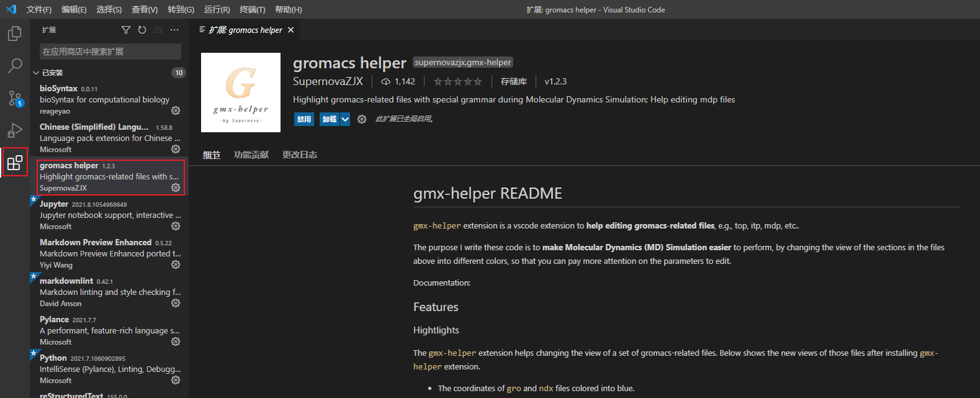Open the Repository link (存储库)
980x398 pixels.
(x=514, y=81)
